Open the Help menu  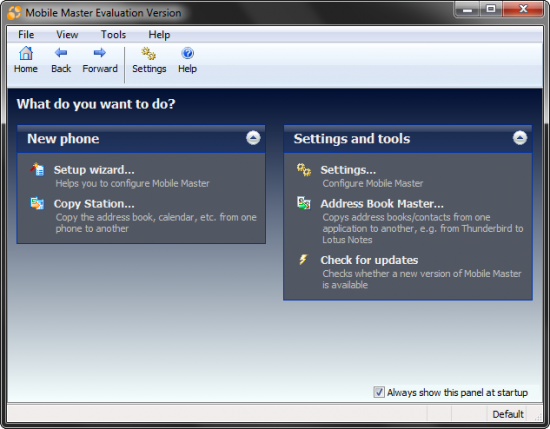159,35
